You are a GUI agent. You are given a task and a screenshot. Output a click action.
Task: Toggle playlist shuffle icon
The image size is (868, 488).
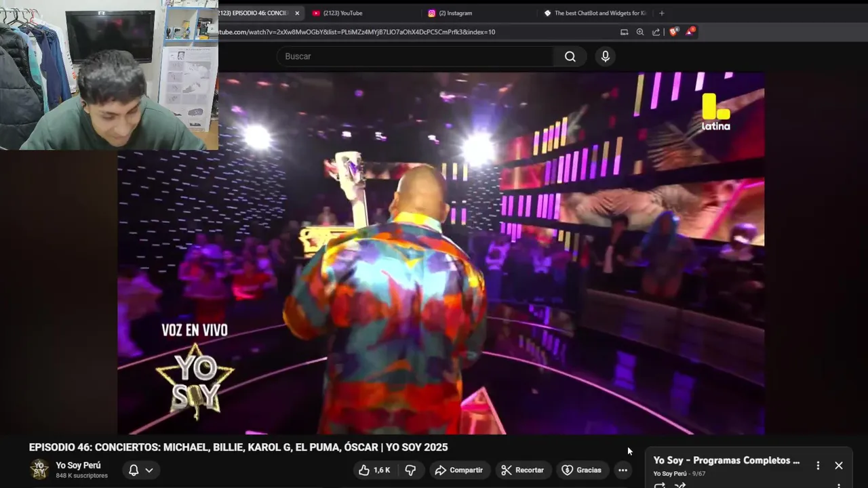point(680,485)
